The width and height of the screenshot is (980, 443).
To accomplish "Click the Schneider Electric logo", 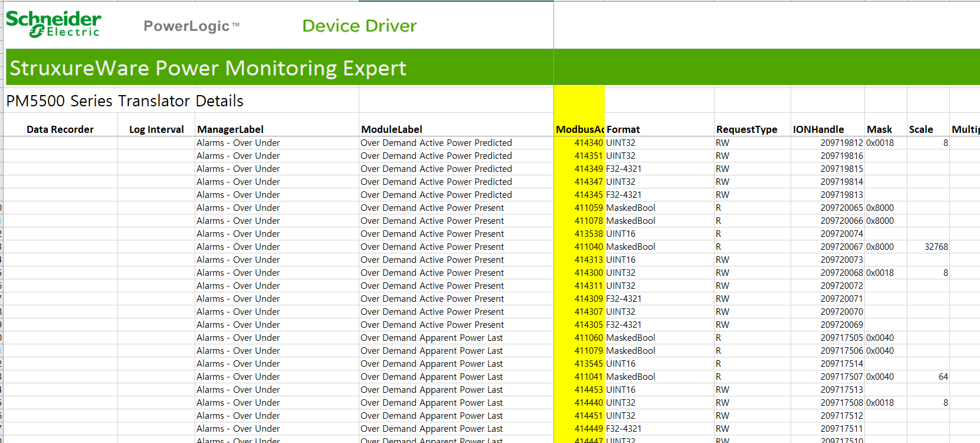I will [x=53, y=25].
